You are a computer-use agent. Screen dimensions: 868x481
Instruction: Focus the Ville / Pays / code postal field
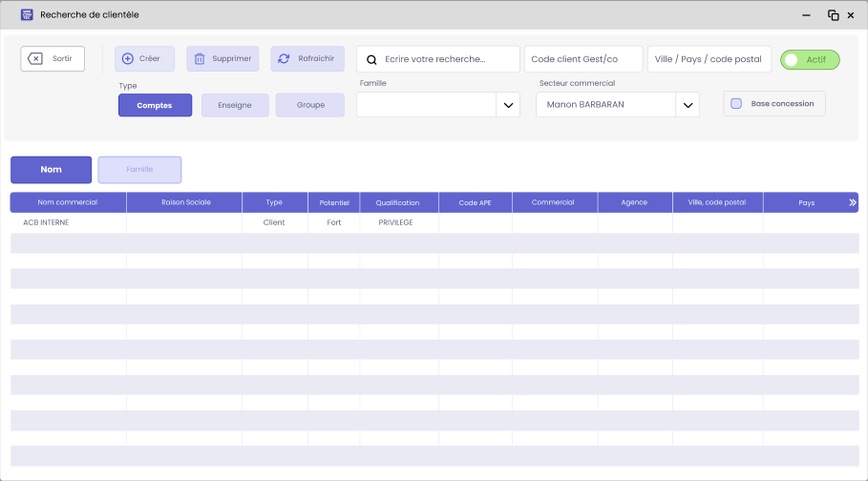point(709,59)
